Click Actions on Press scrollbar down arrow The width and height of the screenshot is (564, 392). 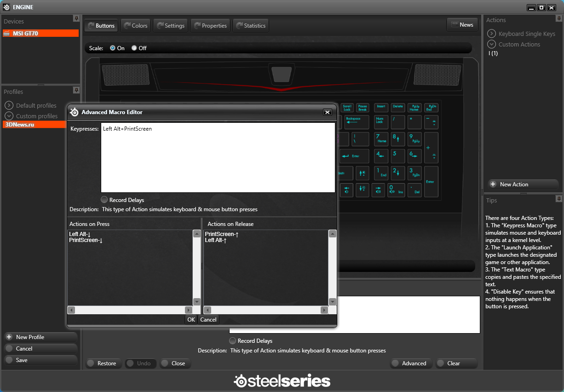tap(197, 302)
